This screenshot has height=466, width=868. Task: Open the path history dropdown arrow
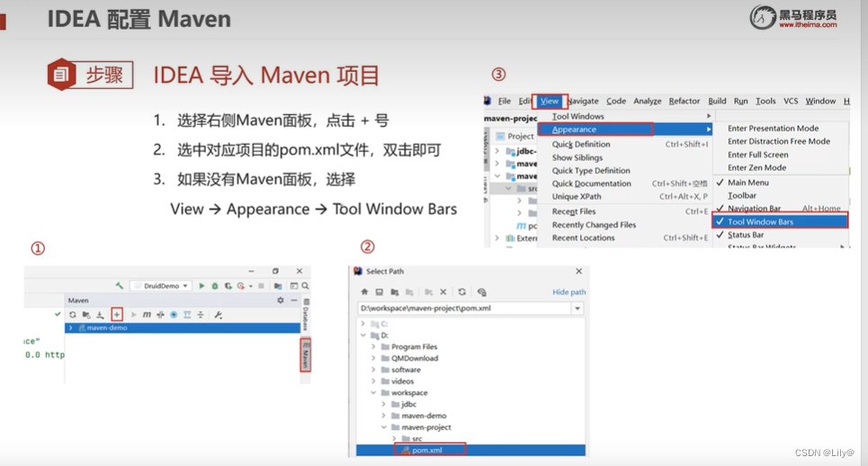(x=577, y=309)
